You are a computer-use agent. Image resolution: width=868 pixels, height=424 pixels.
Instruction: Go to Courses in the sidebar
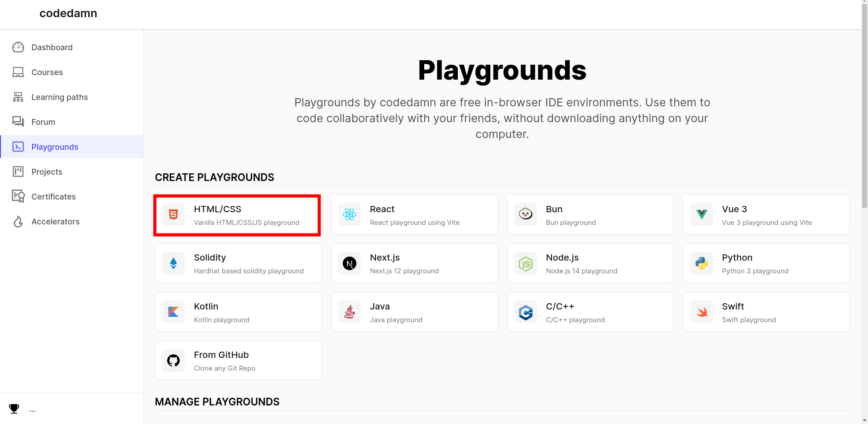coord(47,72)
